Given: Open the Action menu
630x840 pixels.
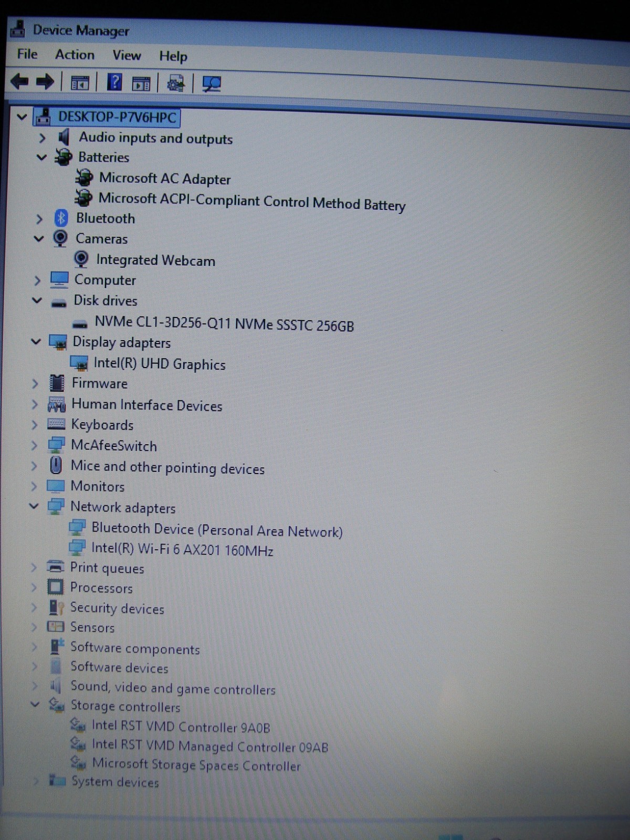Looking at the screenshot, I should coord(75,55).
